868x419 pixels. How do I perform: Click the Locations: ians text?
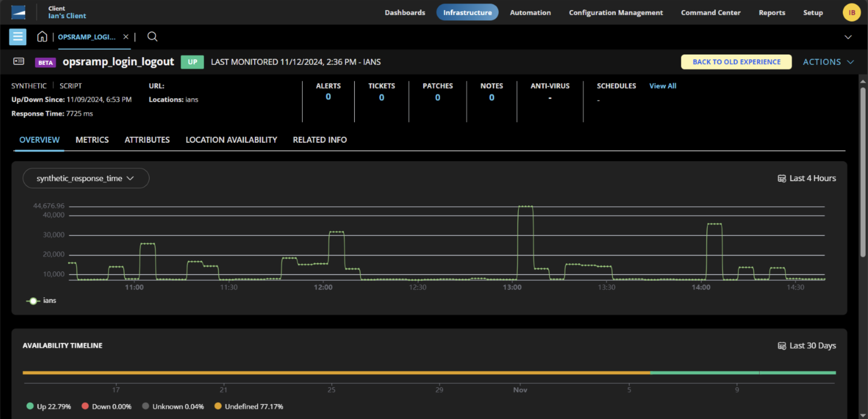173,99
